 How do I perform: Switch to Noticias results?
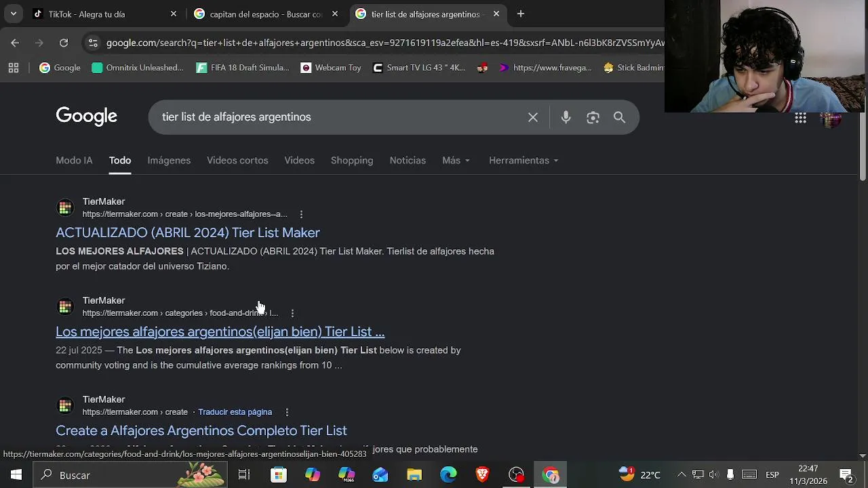(408, 161)
